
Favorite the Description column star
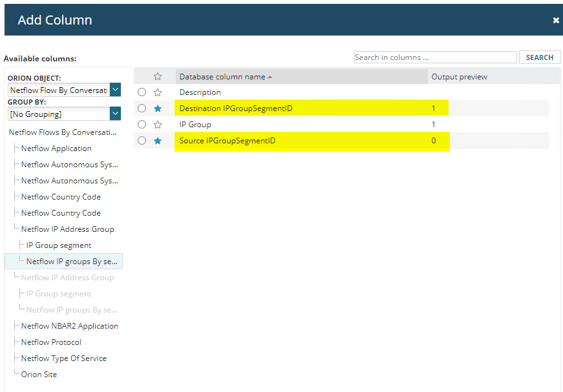(x=158, y=92)
